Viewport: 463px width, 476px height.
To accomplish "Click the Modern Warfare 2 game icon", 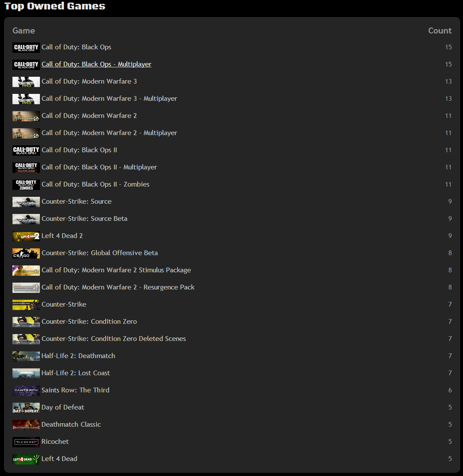I will click(26, 116).
